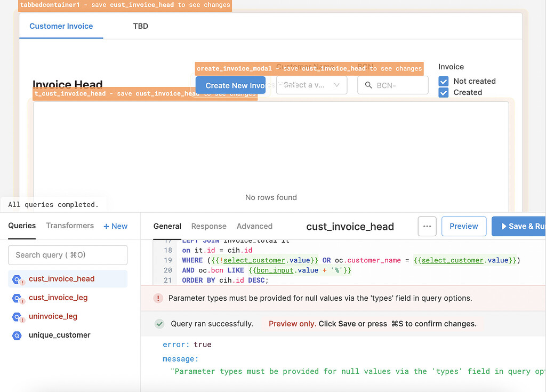This screenshot has height=392, width=546.
Task: Switch to the TBD tab
Action: pyautogui.click(x=140, y=26)
